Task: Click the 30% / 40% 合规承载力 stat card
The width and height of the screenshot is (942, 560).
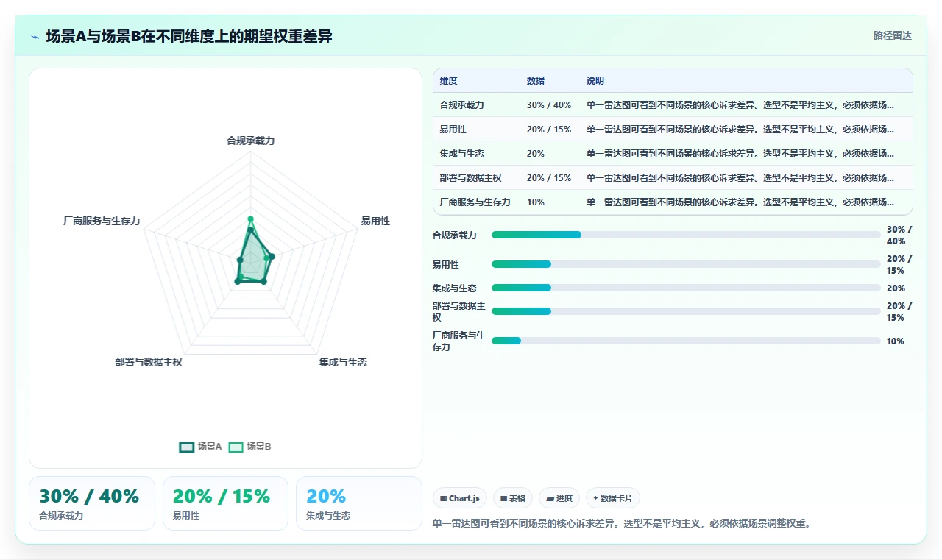Action: pyautogui.click(x=92, y=503)
